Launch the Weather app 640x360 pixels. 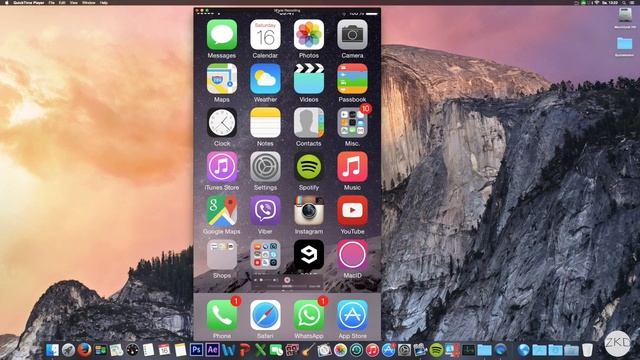click(265, 79)
